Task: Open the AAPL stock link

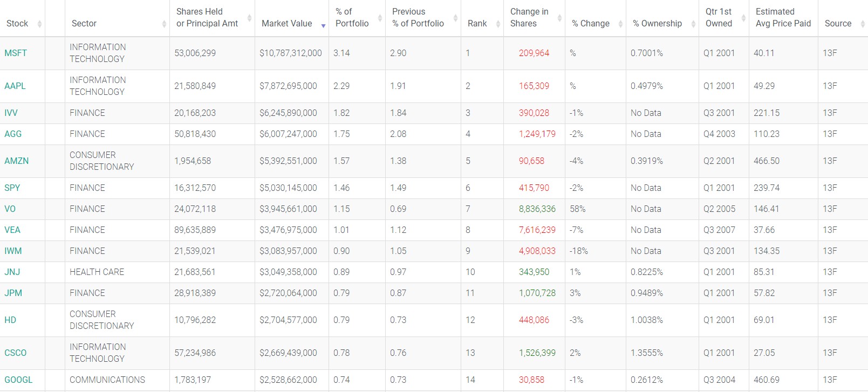Action: point(15,86)
